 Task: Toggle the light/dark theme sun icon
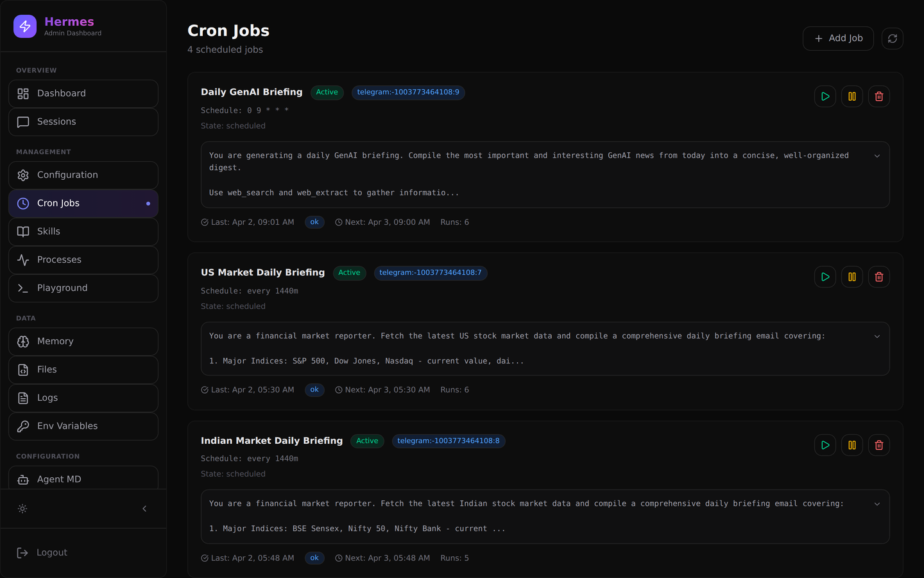pos(22,509)
